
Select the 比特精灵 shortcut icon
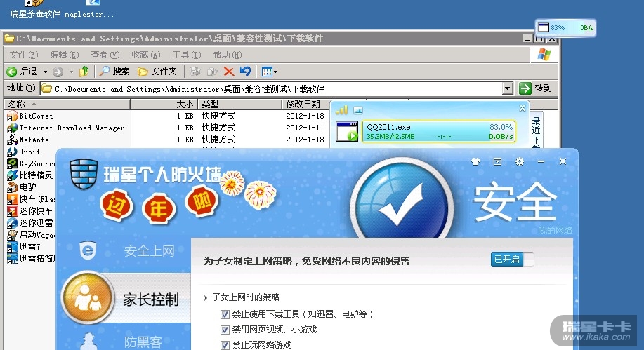13,175
